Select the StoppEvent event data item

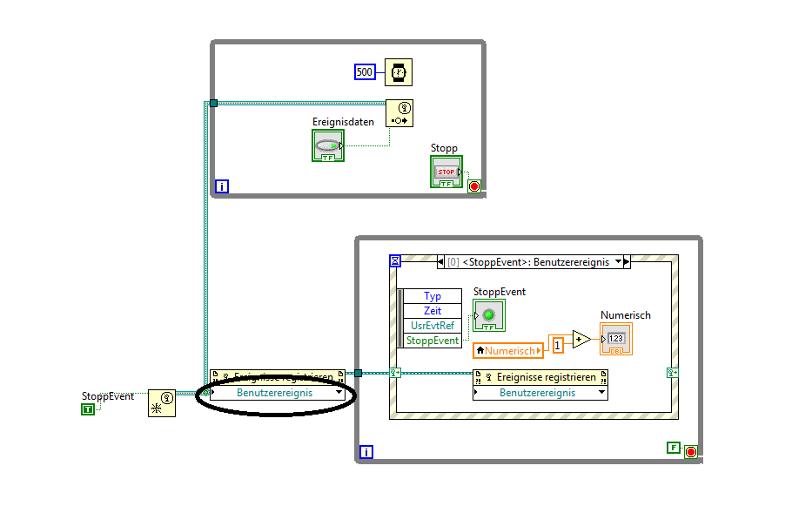pos(433,341)
